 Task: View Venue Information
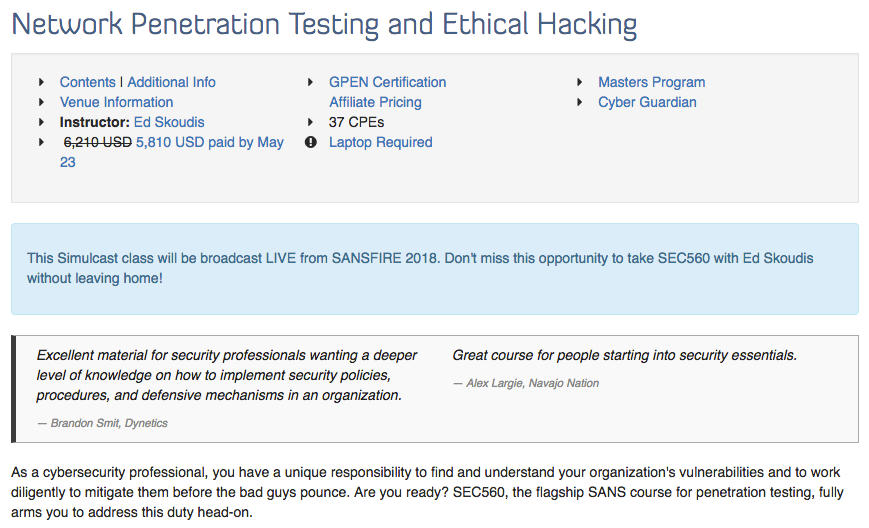pyautogui.click(x=116, y=102)
